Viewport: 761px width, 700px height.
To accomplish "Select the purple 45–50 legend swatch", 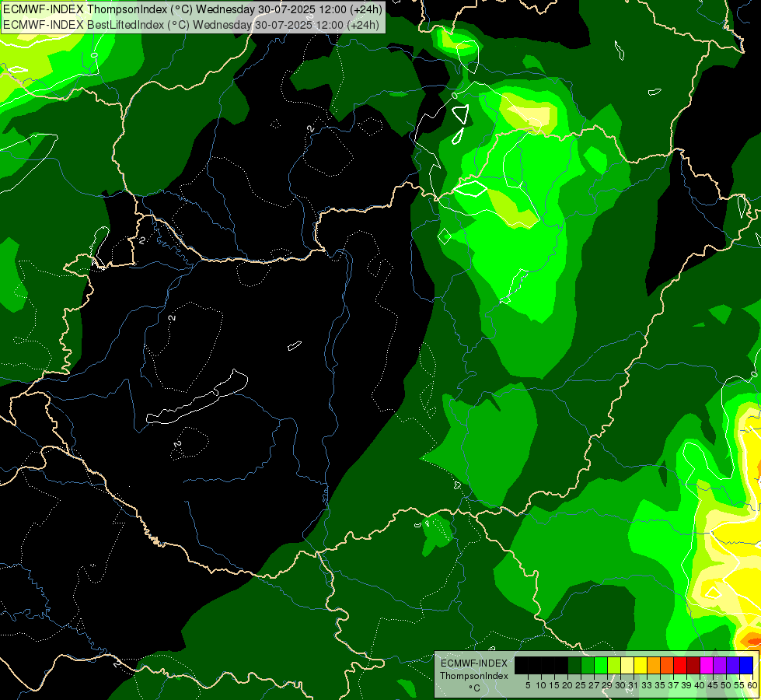I will tap(720, 665).
